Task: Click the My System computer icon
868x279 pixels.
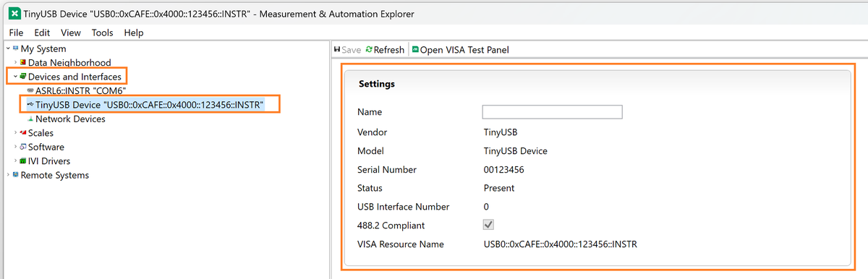Action: point(15,48)
